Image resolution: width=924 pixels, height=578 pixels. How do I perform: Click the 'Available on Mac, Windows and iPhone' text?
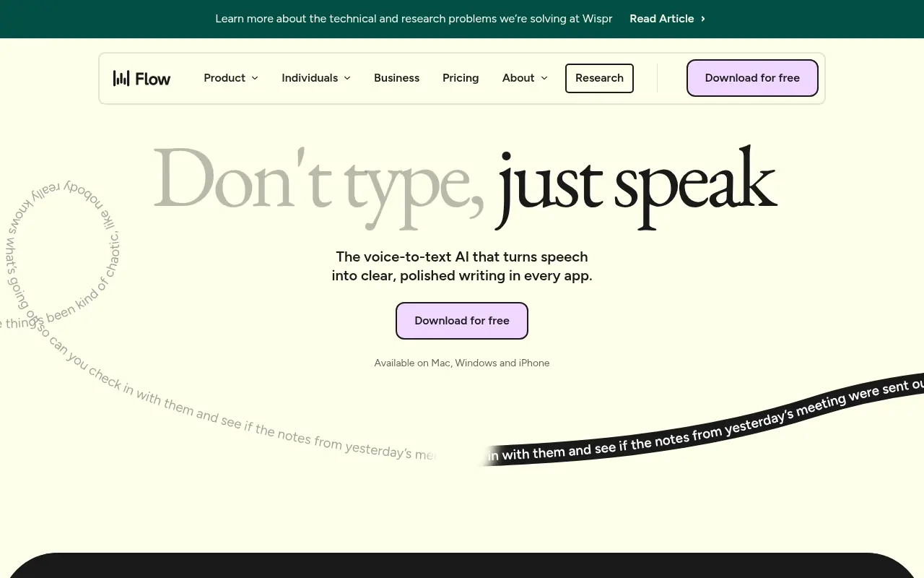pyautogui.click(x=462, y=363)
